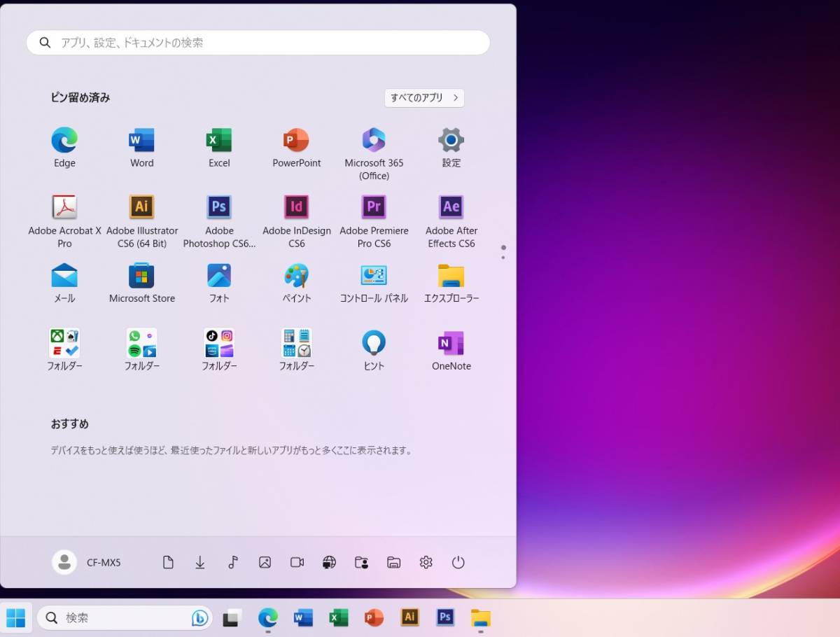Open personal folder shortcut icon
840x637 pixels.
(361, 562)
